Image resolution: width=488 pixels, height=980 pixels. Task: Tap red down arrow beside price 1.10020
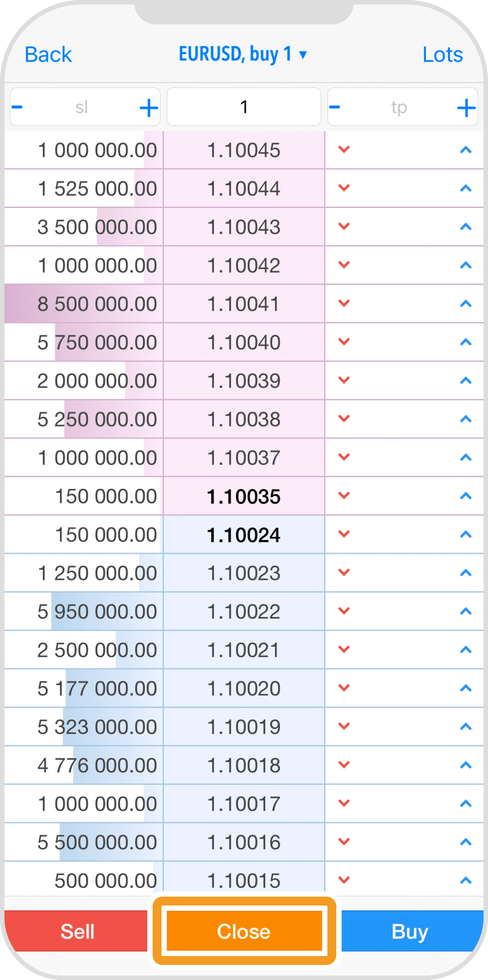344,688
